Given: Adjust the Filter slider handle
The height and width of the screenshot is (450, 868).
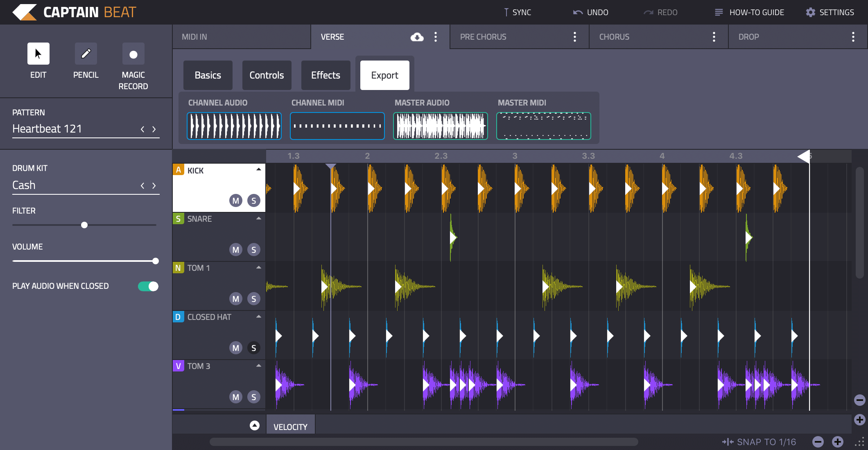Looking at the screenshot, I should tap(84, 225).
